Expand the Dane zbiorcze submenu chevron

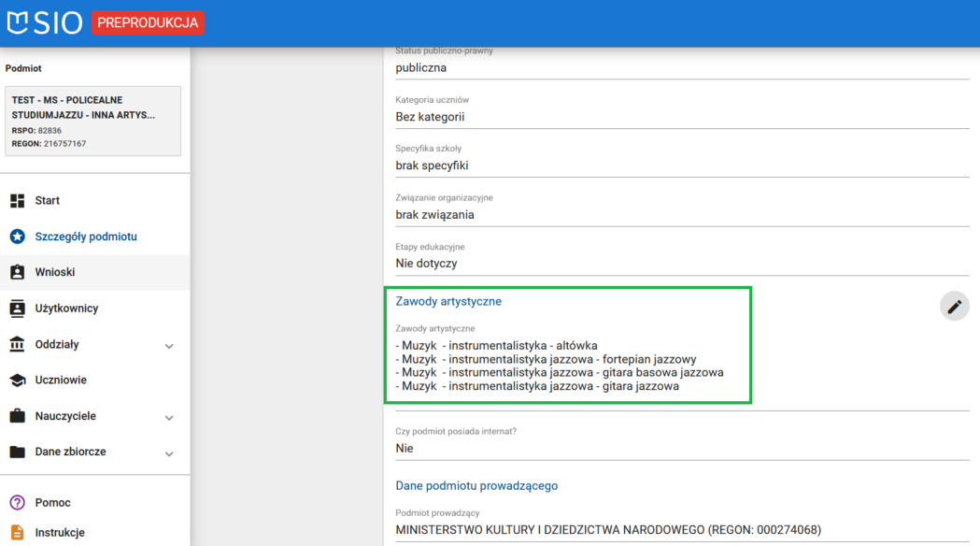169,453
